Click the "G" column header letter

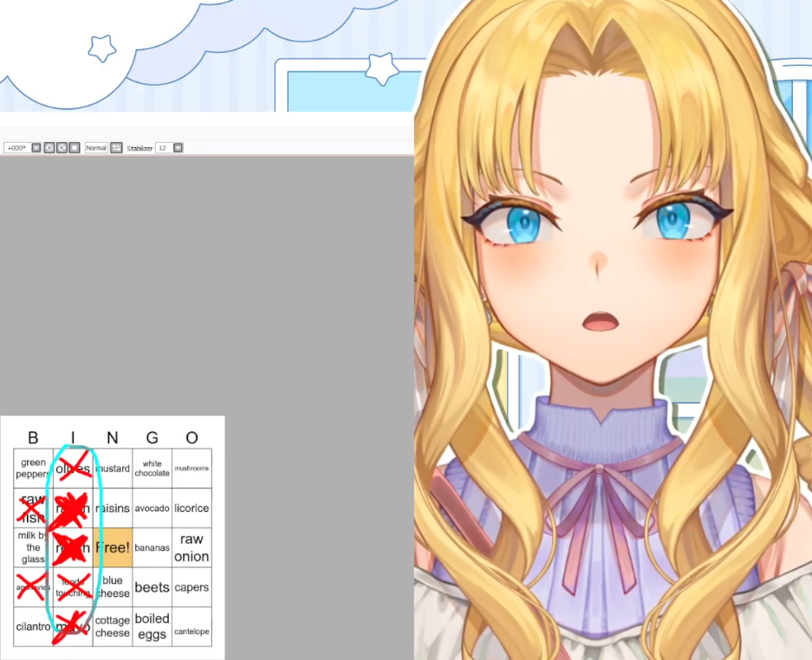coord(153,438)
